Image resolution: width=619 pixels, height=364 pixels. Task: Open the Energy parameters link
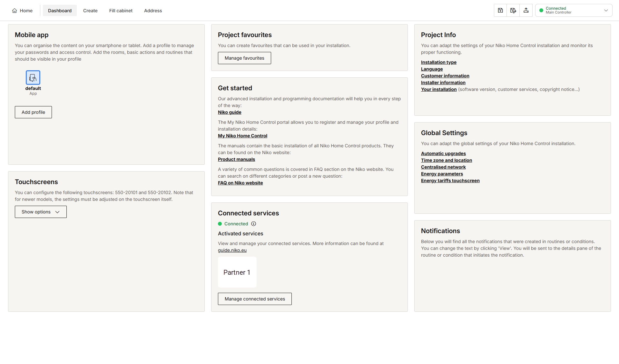442,174
